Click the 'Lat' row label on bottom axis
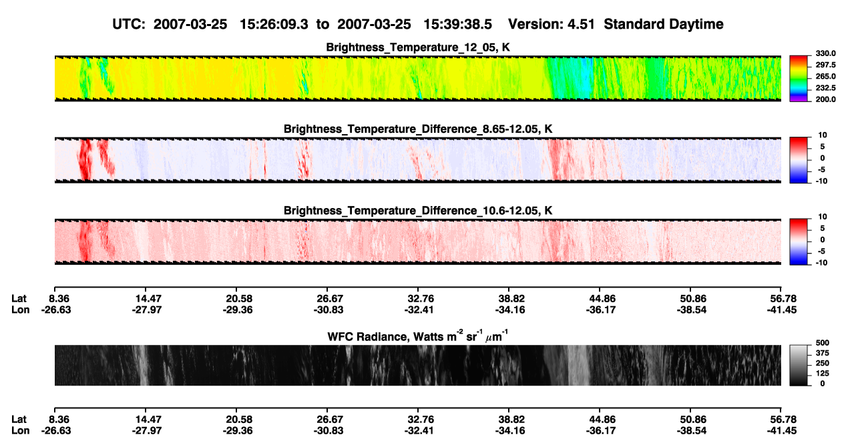The image size is (868, 445). (x=19, y=420)
